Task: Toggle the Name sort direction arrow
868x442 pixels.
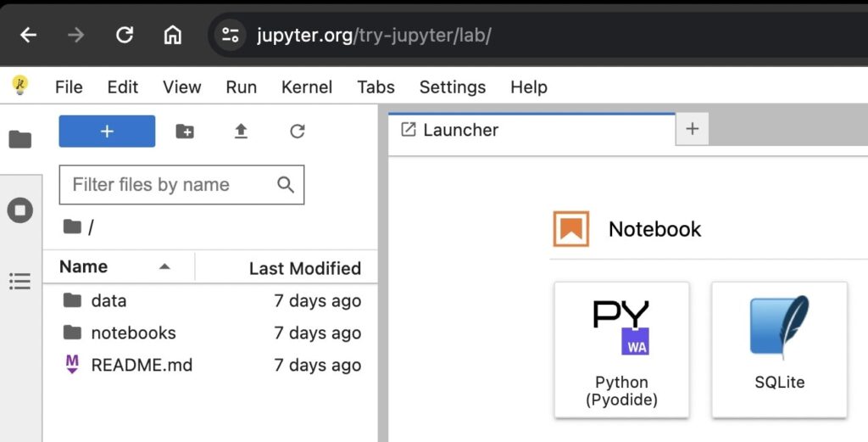Action: click(x=164, y=266)
